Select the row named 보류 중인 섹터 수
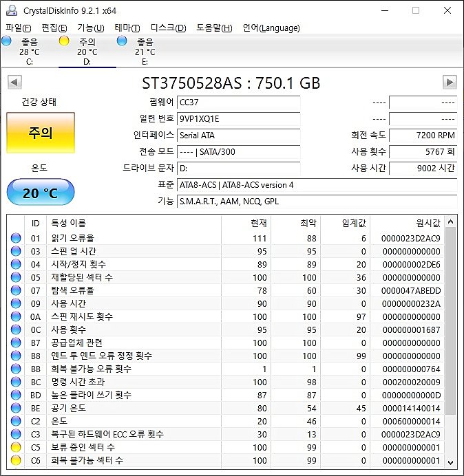464x476 pixels. pyautogui.click(x=226, y=447)
